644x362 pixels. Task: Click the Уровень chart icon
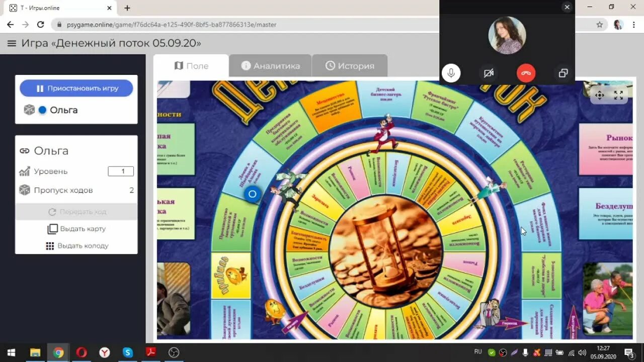point(24,171)
